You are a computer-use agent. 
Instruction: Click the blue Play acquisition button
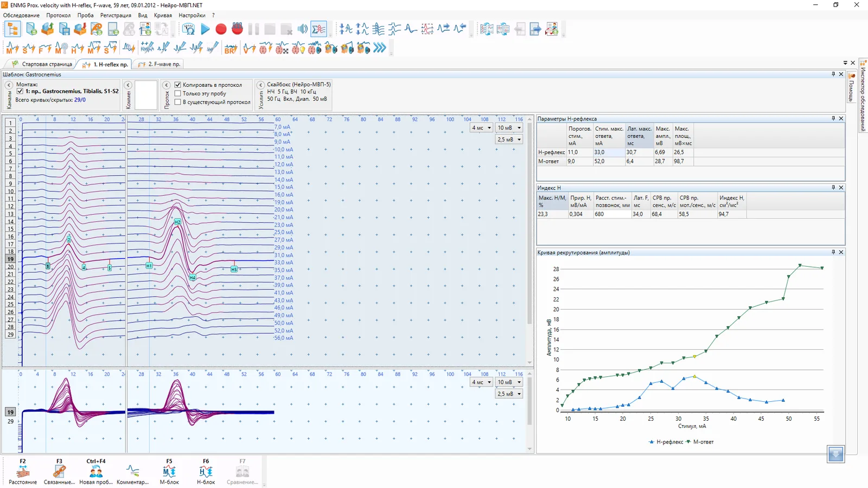205,29
